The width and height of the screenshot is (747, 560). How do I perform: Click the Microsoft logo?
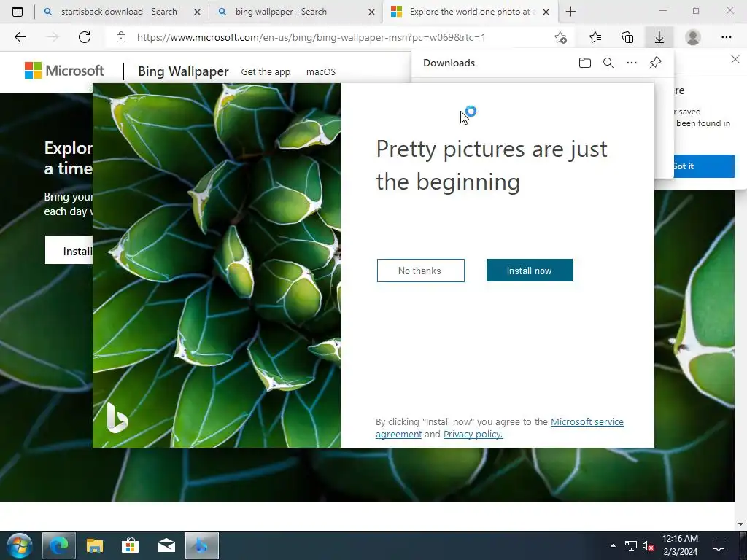click(x=64, y=71)
